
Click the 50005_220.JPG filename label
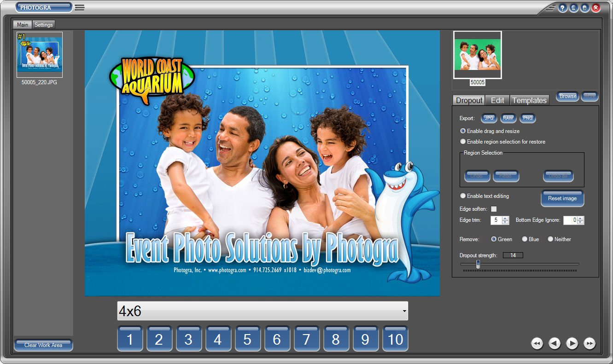click(x=40, y=82)
